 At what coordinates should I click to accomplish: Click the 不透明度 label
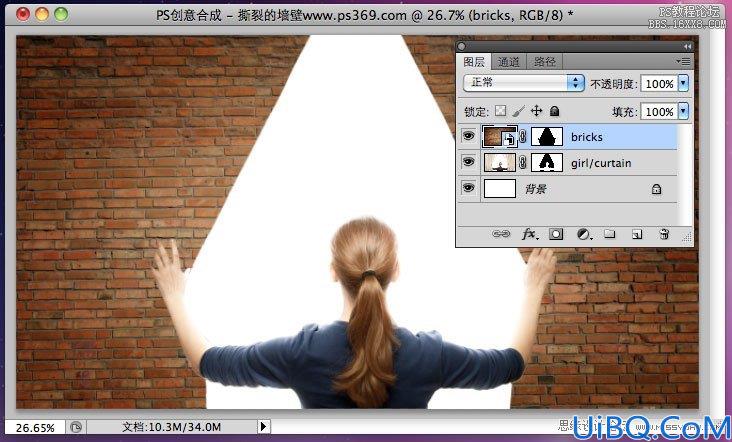coord(614,84)
